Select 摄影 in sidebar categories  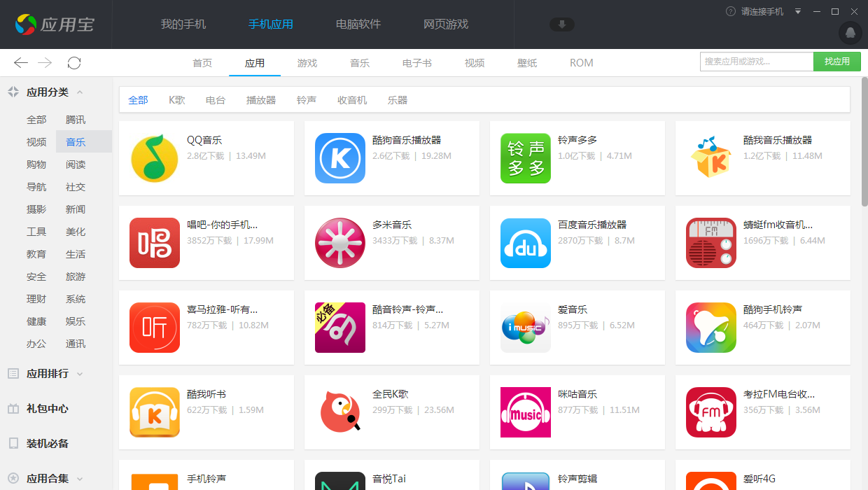point(36,209)
